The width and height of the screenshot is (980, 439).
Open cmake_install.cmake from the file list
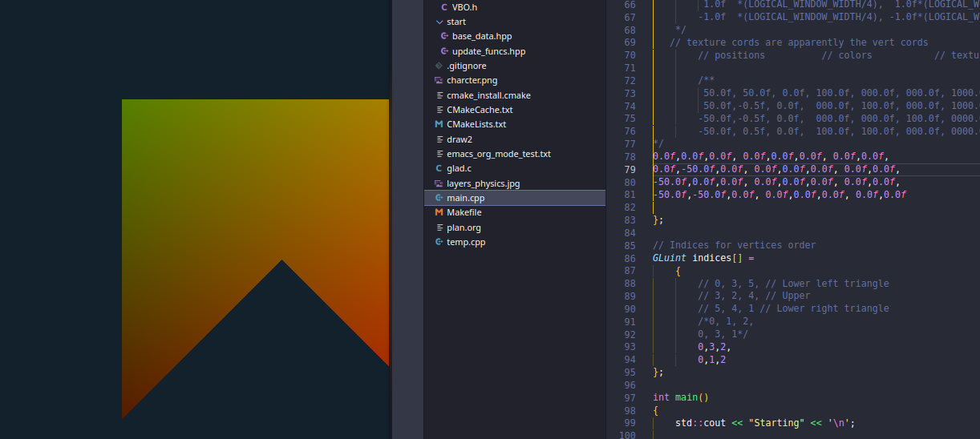coord(488,95)
